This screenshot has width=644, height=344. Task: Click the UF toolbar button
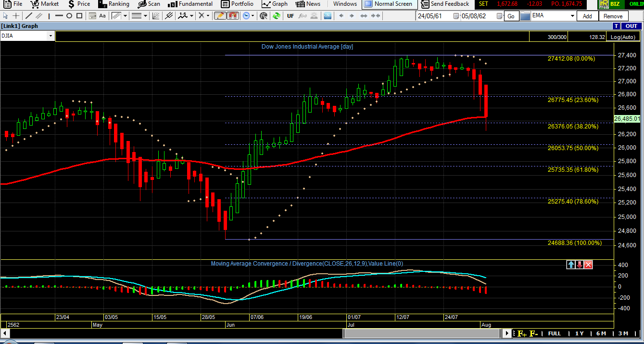(x=290, y=16)
